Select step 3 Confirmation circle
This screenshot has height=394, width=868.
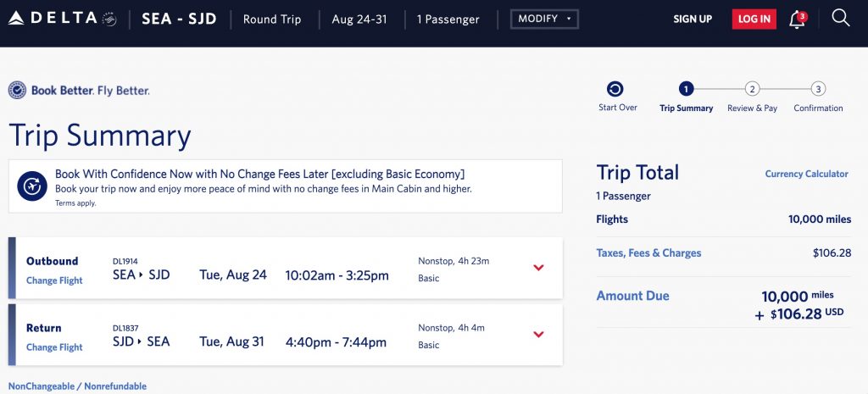point(818,89)
